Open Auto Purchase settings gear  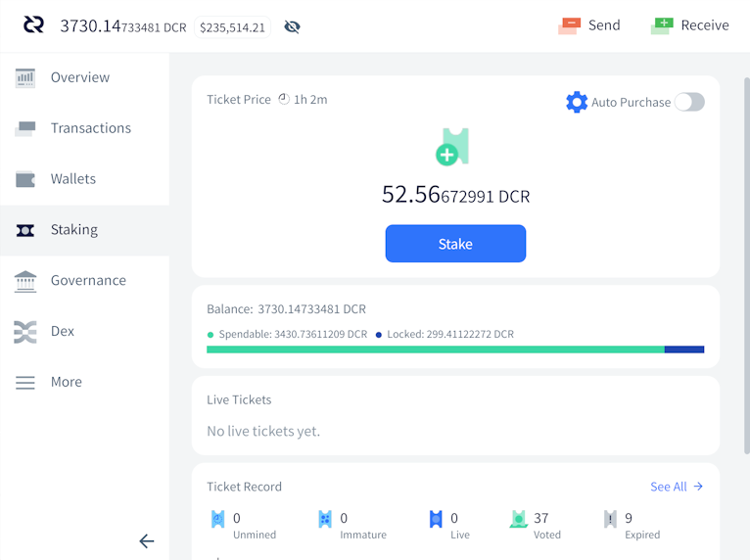point(577,102)
